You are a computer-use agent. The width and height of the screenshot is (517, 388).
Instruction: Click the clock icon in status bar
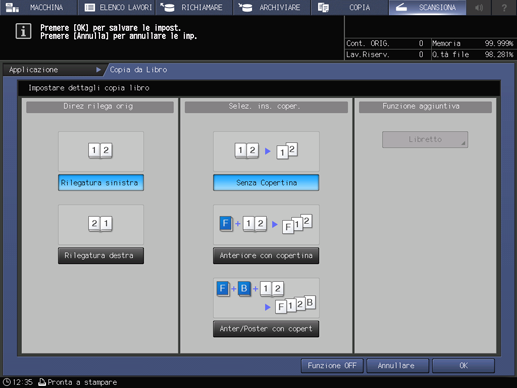(7, 382)
